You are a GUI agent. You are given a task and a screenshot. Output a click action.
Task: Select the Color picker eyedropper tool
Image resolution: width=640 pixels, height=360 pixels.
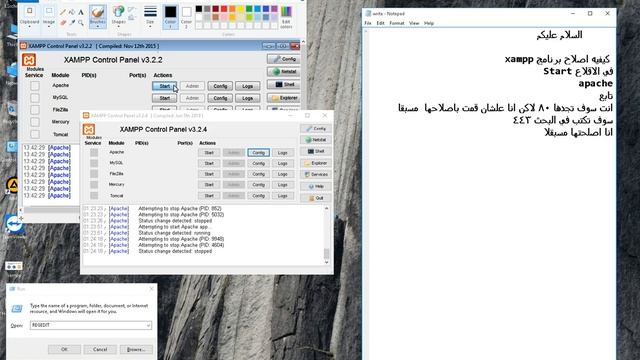click(x=72, y=23)
